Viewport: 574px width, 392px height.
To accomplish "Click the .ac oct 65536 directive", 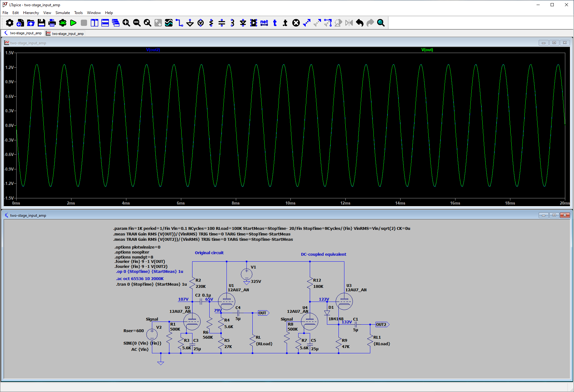I will 140,279.
